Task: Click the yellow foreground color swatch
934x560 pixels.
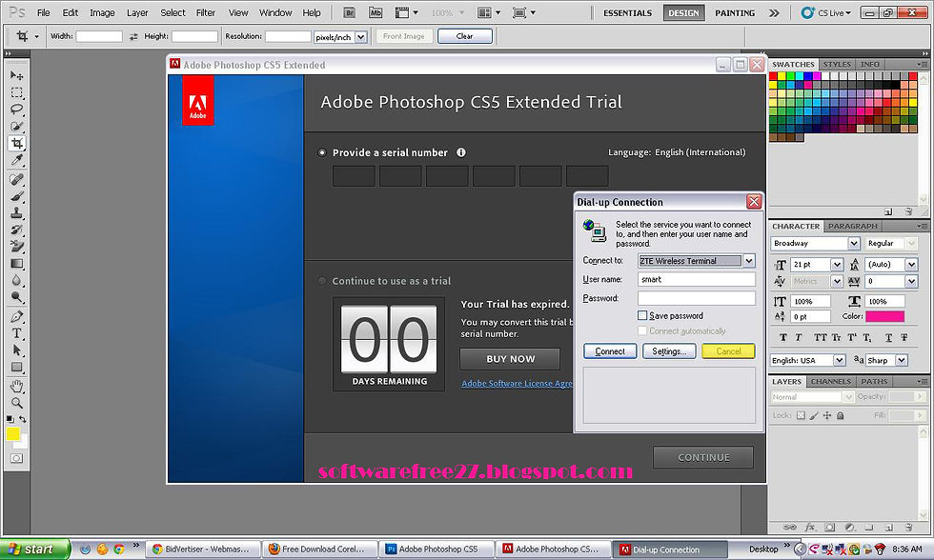Action: click(12, 434)
